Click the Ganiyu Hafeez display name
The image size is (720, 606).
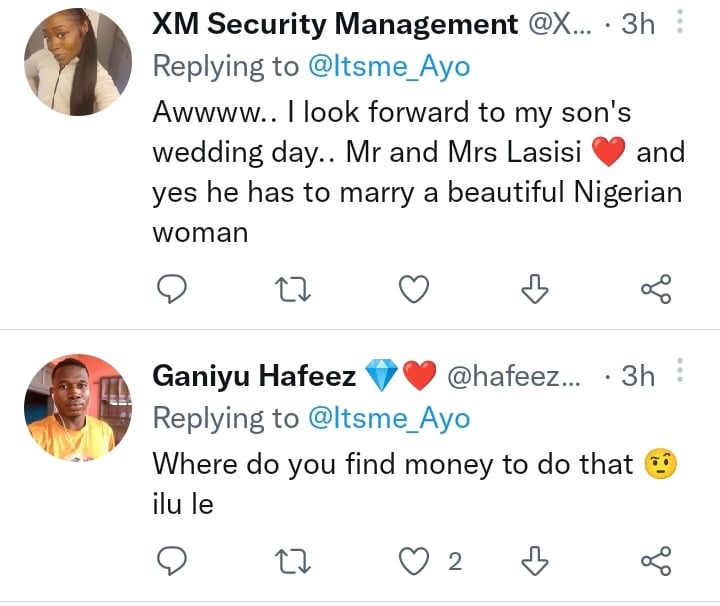pyautogui.click(x=254, y=376)
